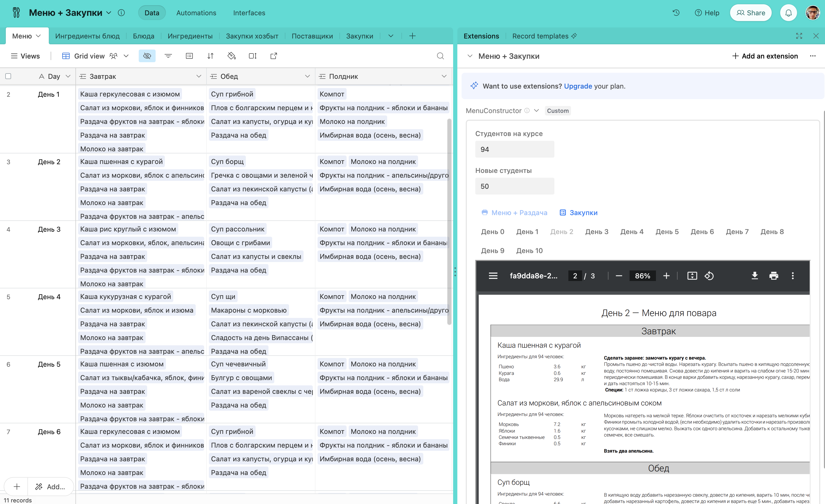The image size is (825, 504).
Task: Open share and sync view icon
Action: [x=274, y=56]
